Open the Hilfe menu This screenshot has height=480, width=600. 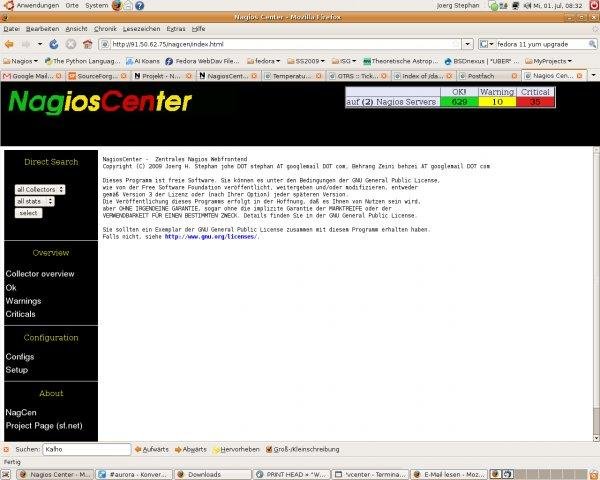[199, 29]
